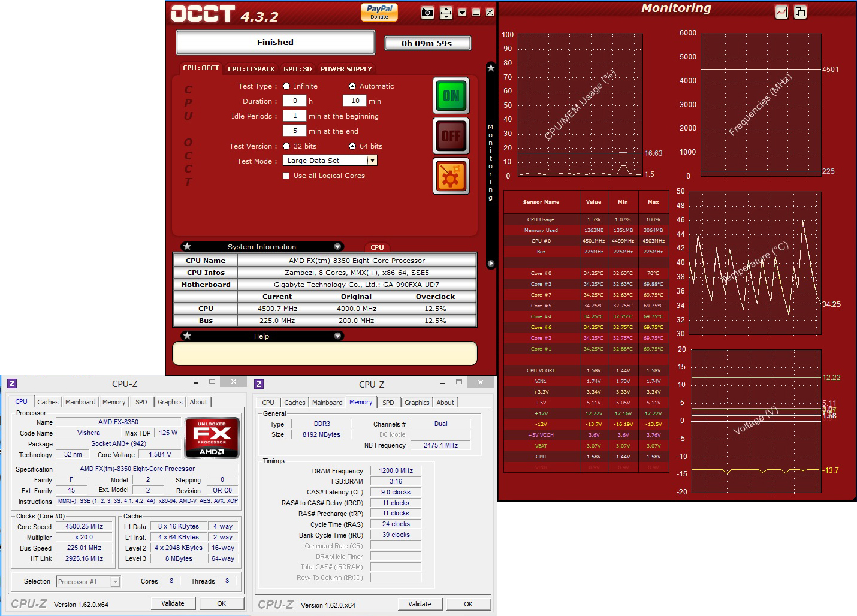This screenshot has width=857, height=616.
Task: Click the Z logo in left CPU-Z title bar
Action: (x=12, y=384)
